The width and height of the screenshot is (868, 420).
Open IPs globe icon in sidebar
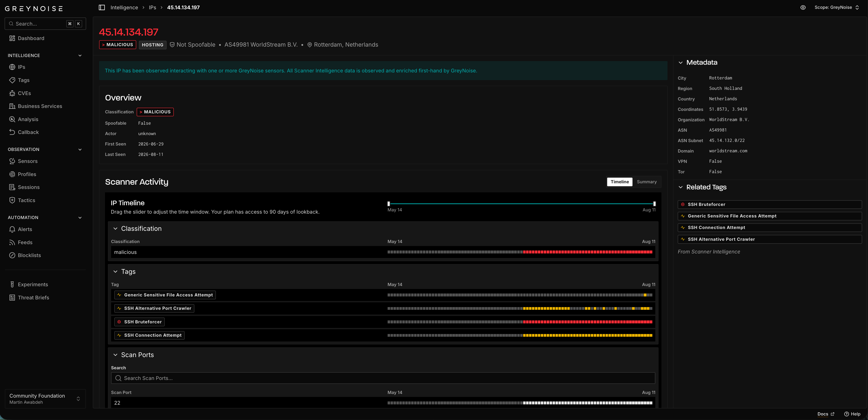click(12, 67)
